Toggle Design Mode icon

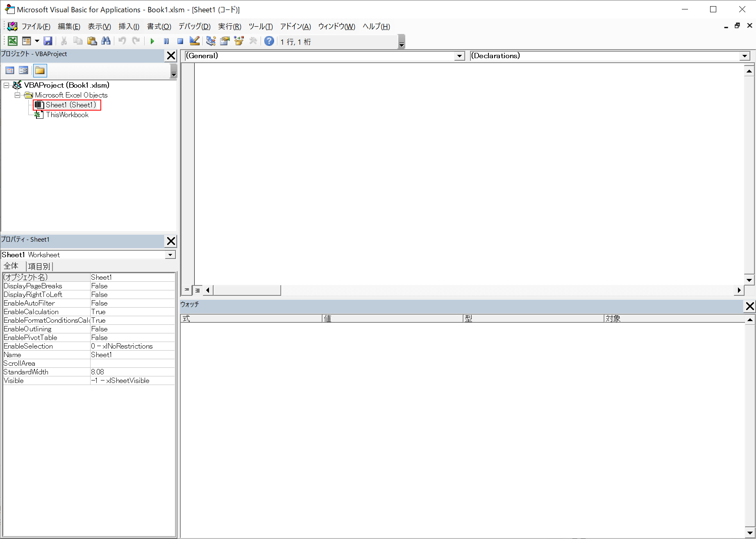(x=195, y=41)
